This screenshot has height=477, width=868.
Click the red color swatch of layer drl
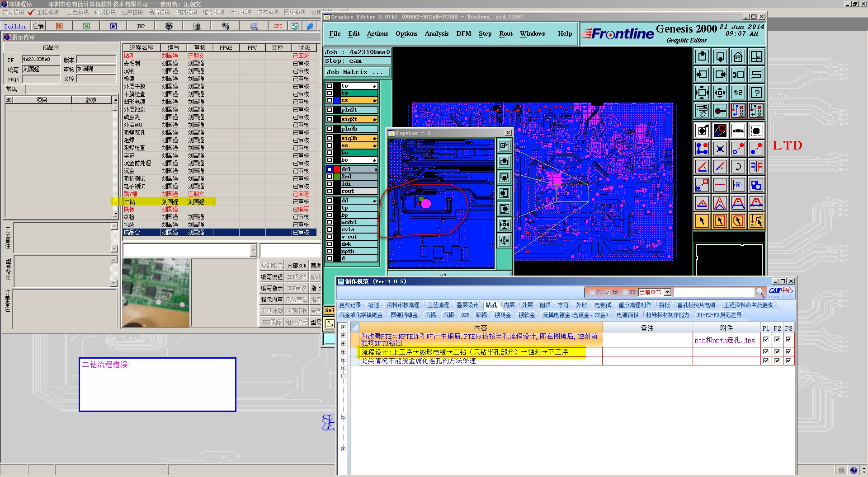(x=337, y=169)
